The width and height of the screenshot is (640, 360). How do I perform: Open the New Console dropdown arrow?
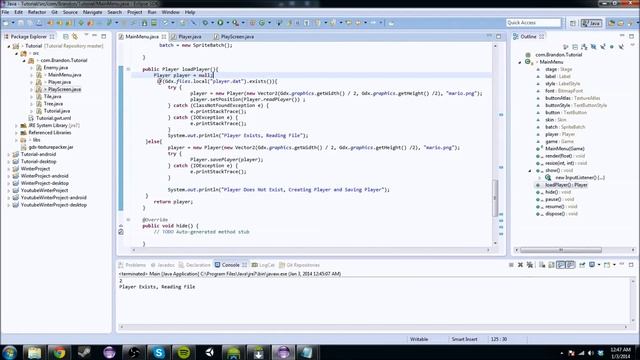pos(614,265)
